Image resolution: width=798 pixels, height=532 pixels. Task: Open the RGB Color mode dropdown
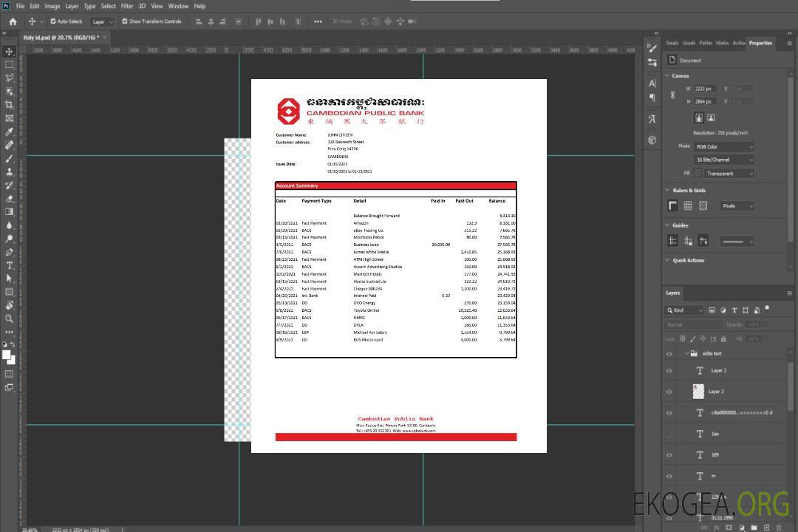[x=724, y=146]
